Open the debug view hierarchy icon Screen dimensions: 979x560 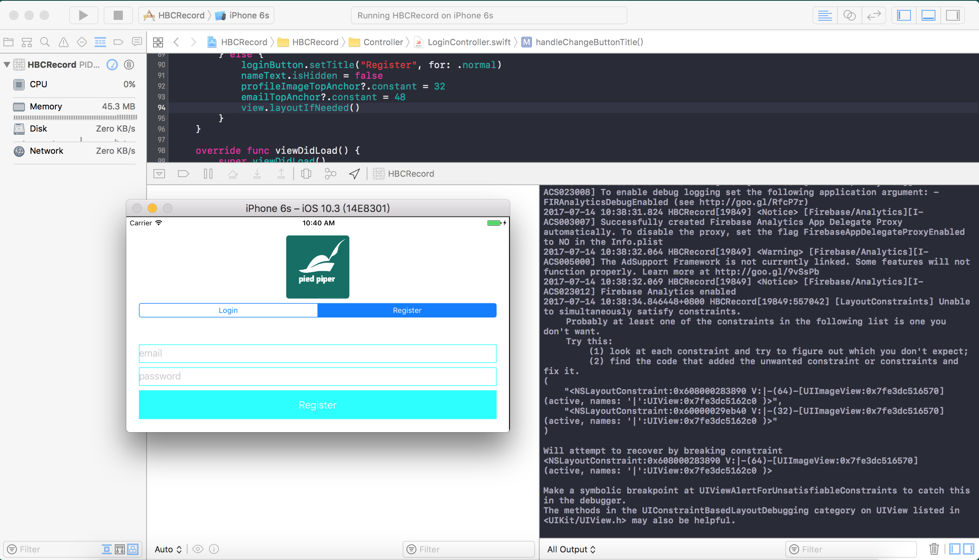[x=306, y=174]
